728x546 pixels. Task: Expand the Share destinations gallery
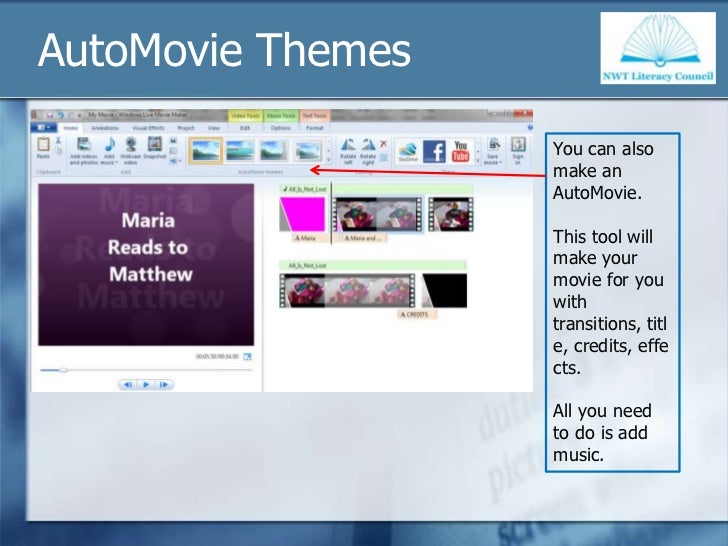pyautogui.click(x=478, y=161)
